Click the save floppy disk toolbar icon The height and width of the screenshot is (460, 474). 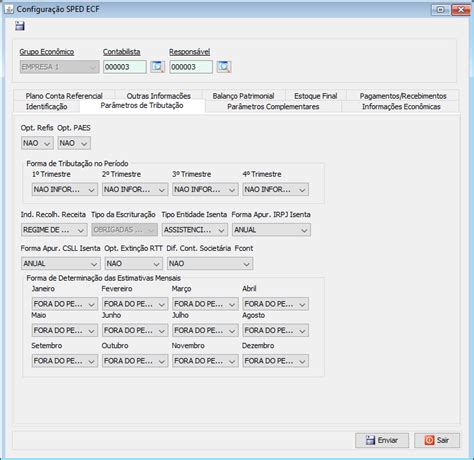coord(20,26)
